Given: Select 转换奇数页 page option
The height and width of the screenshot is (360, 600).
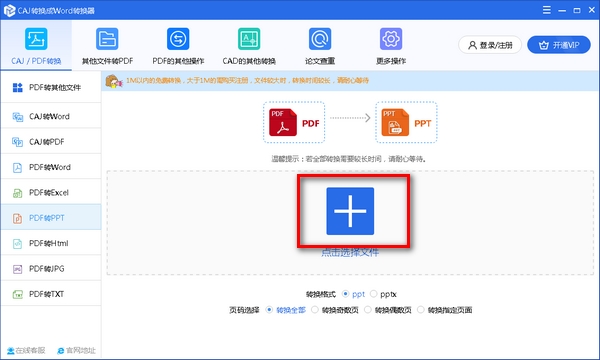Looking at the screenshot, I should coord(335,310).
